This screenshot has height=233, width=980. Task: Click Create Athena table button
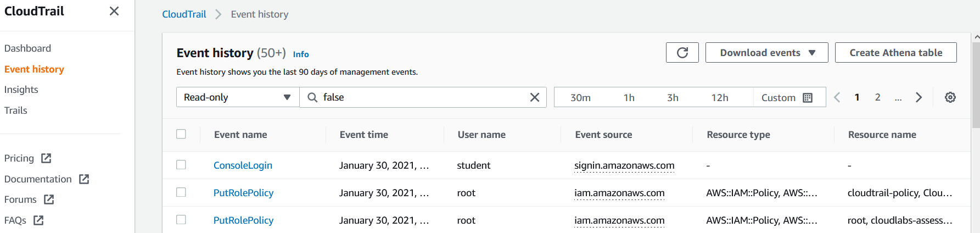895,53
